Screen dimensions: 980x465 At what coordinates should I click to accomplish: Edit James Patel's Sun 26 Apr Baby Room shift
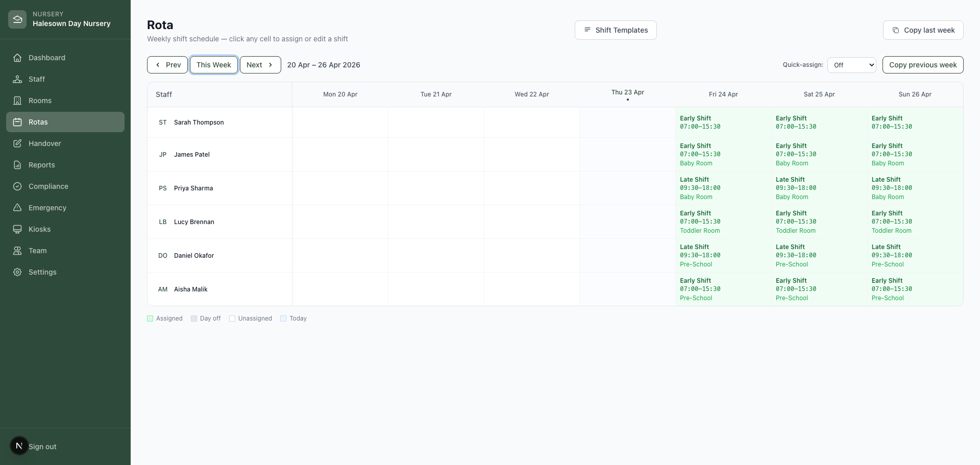click(915, 155)
